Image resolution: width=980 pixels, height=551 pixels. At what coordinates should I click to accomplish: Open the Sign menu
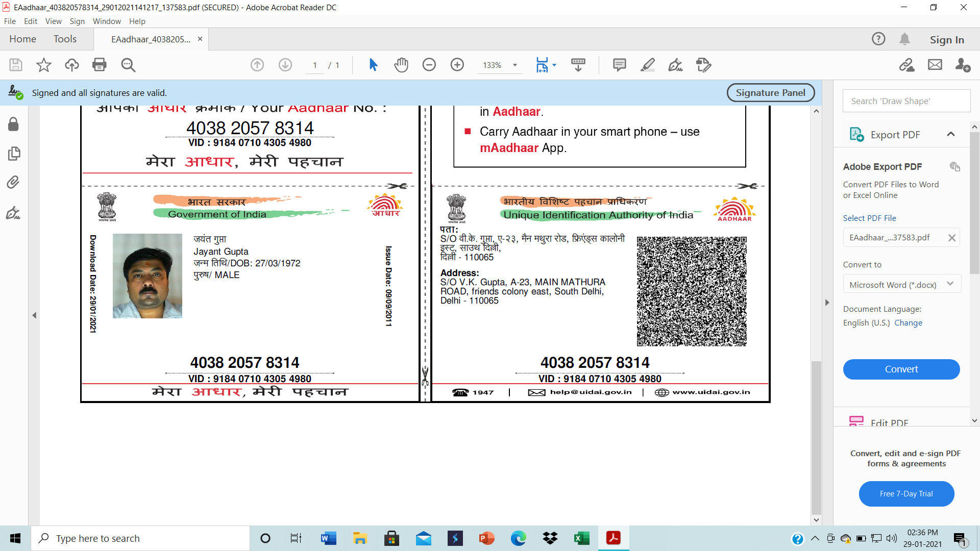(77, 21)
